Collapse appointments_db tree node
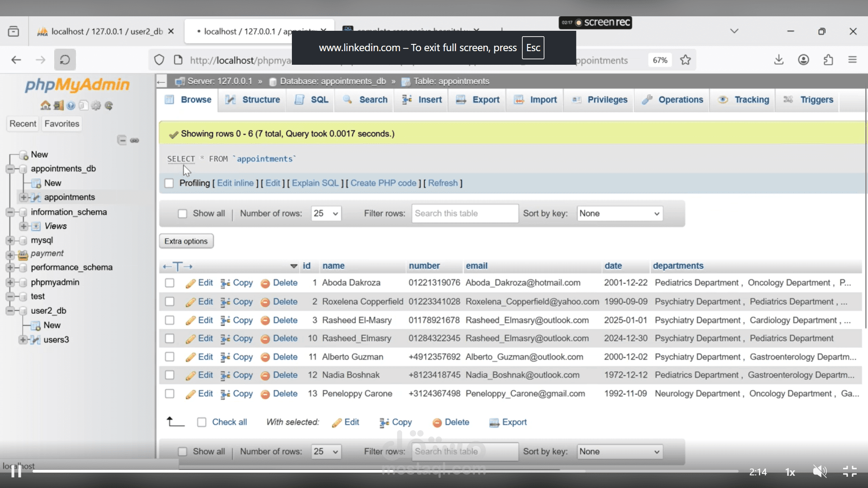 10,169
